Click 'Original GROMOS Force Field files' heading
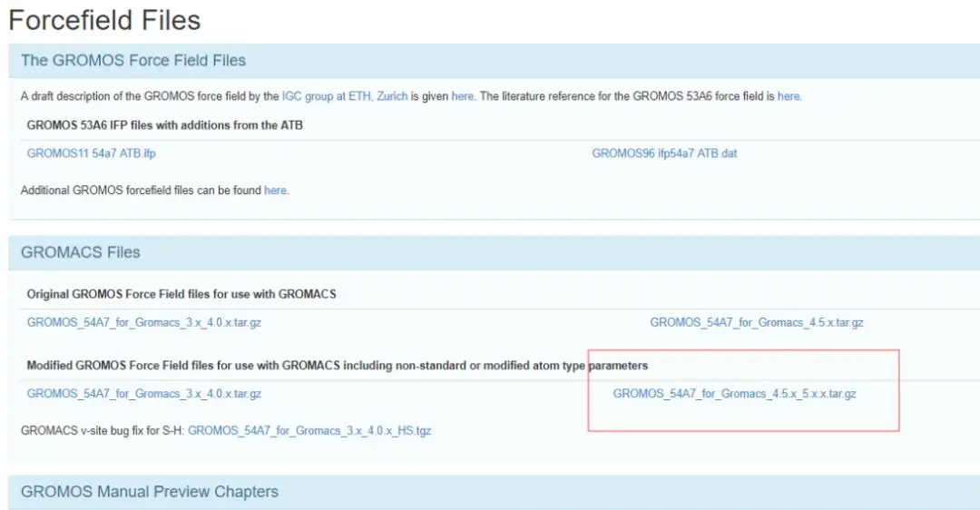 (x=181, y=294)
